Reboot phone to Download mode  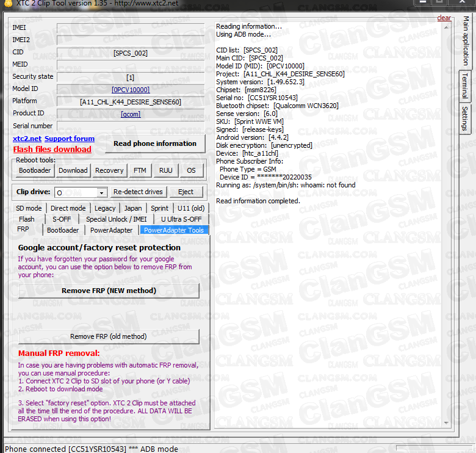[x=73, y=170]
